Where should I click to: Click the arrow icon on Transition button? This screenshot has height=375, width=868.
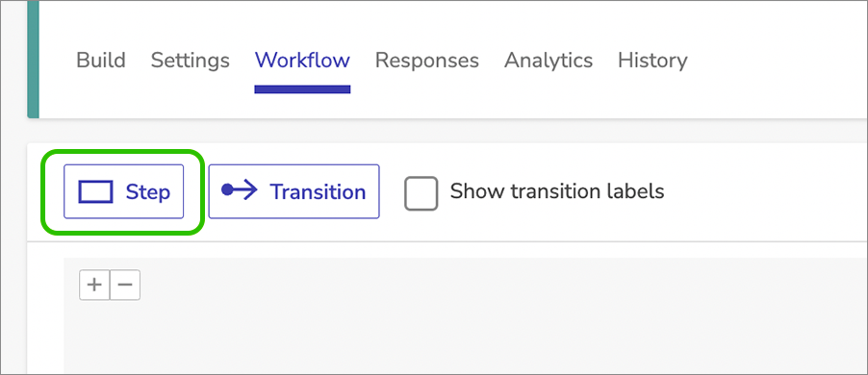[x=240, y=190]
